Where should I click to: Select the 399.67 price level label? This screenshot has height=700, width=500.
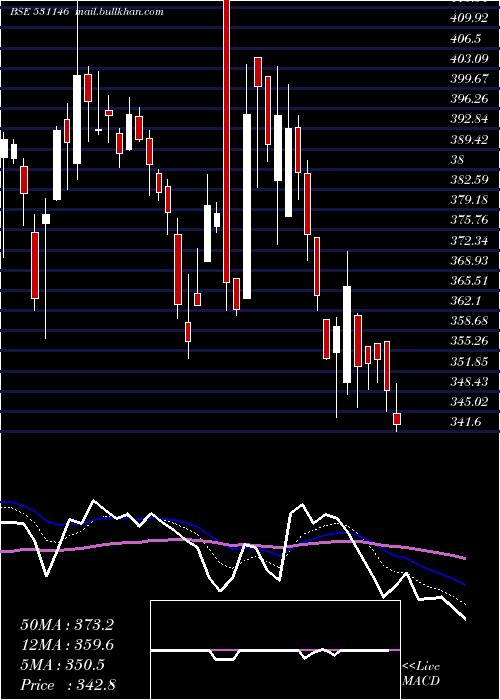pos(469,79)
